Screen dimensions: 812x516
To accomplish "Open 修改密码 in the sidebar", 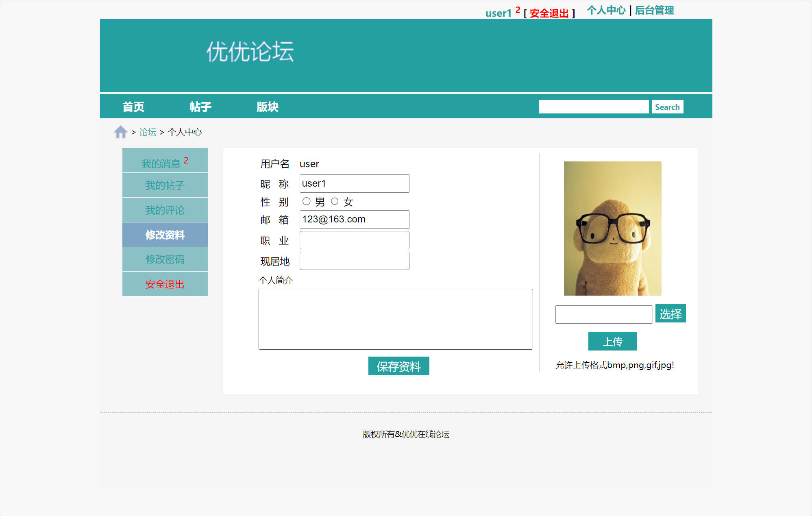I will click(x=165, y=259).
